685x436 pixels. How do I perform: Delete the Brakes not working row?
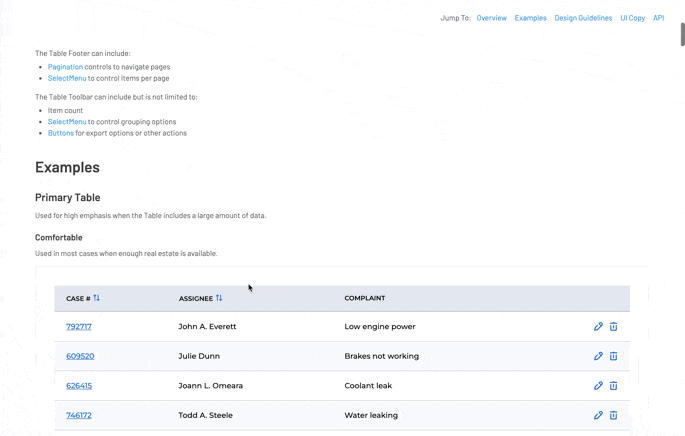coord(613,356)
